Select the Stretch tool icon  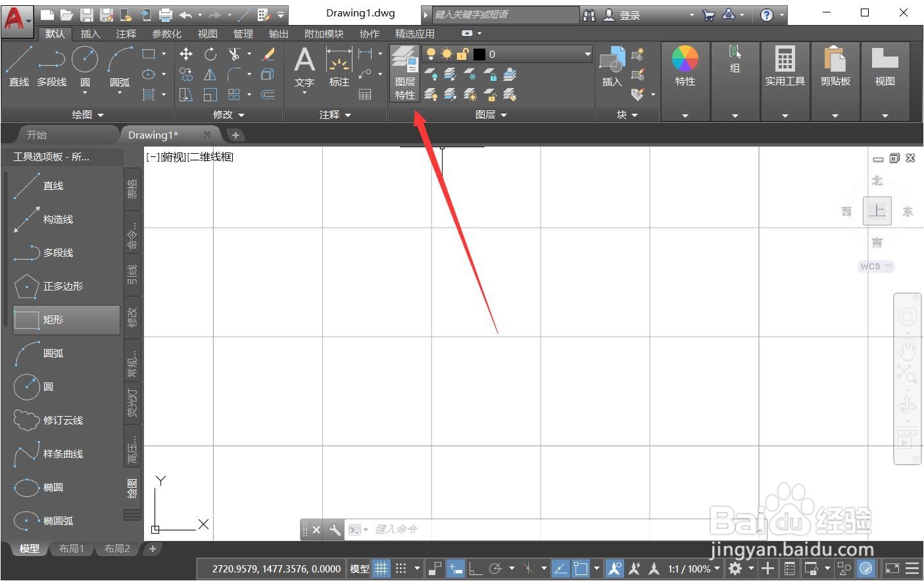tap(186, 95)
